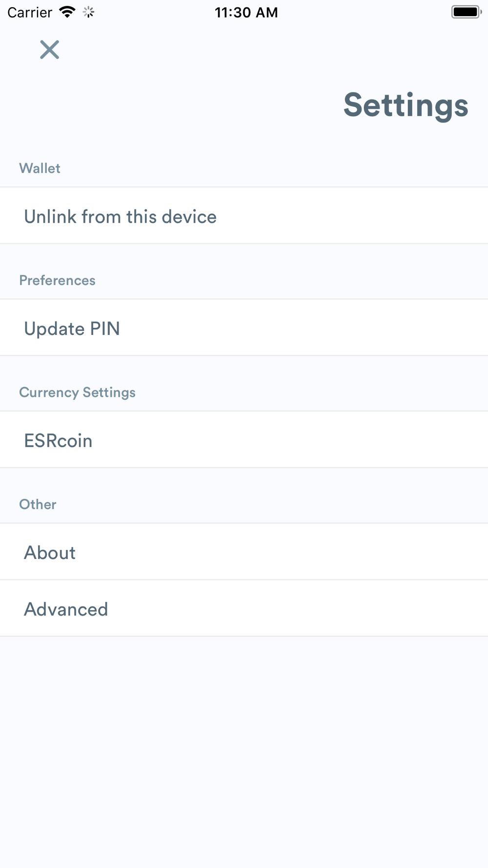This screenshot has height=868, width=488.
Task: Tap the network activity spinner icon
Action: pos(88,12)
